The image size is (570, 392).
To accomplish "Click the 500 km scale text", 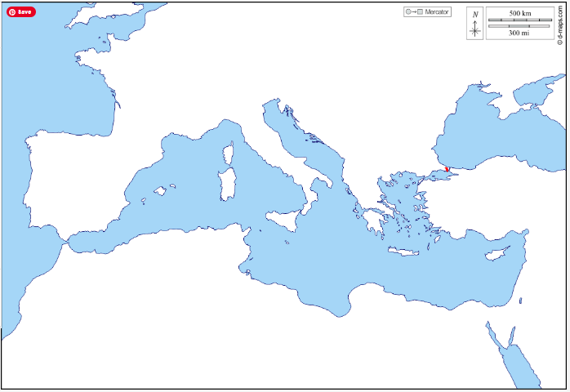I will 520,13.
